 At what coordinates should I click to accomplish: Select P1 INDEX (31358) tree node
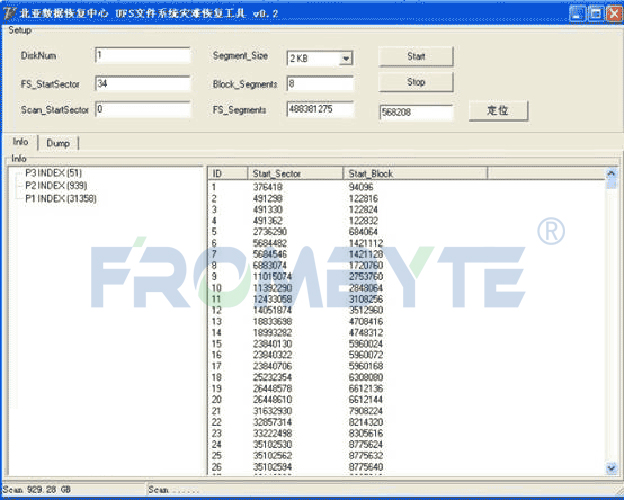coord(60,199)
